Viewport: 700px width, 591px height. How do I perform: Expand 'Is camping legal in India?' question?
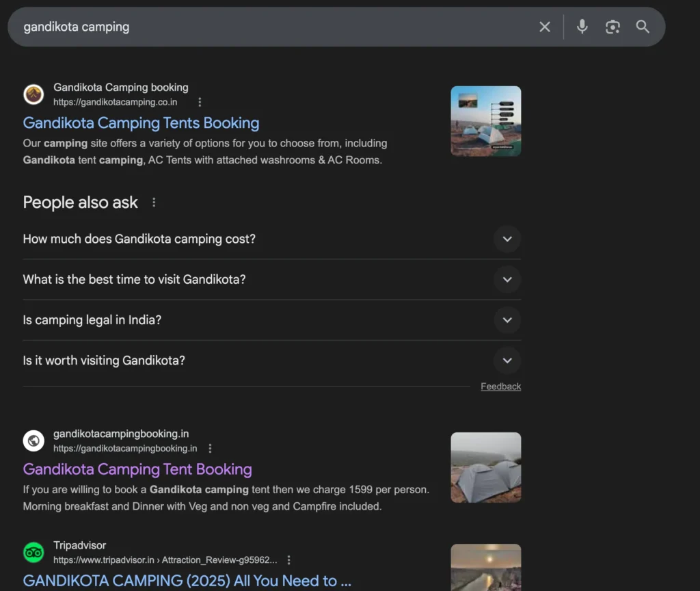click(x=507, y=320)
